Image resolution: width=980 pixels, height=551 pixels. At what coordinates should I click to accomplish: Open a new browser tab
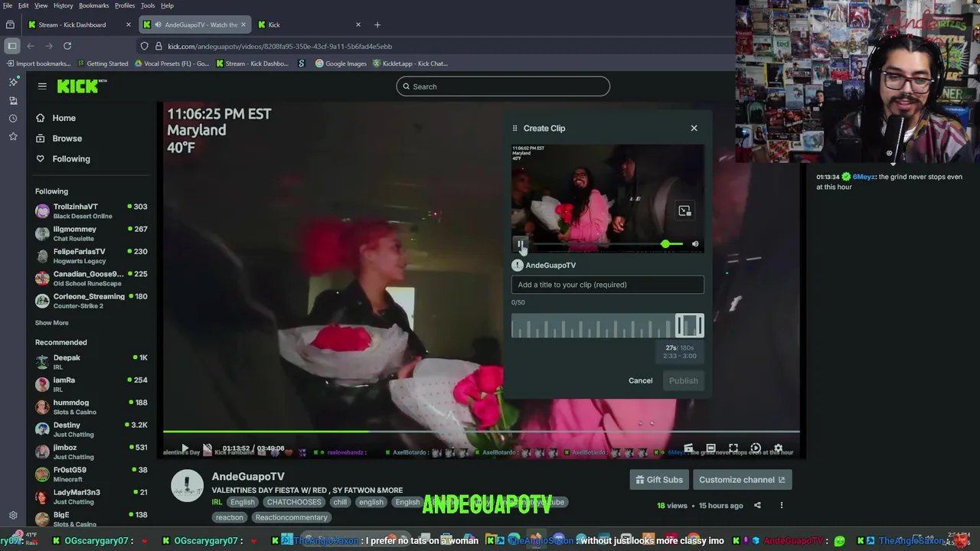(377, 24)
